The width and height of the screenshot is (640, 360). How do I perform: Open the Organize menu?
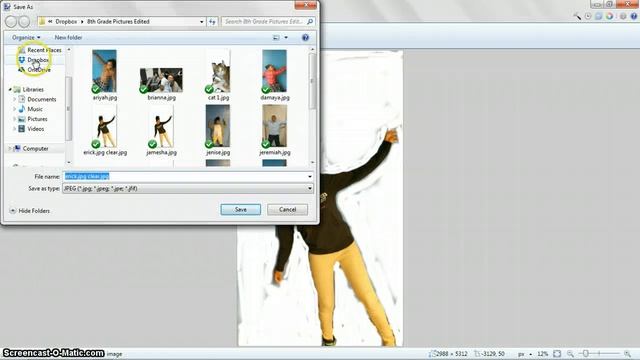[26, 38]
